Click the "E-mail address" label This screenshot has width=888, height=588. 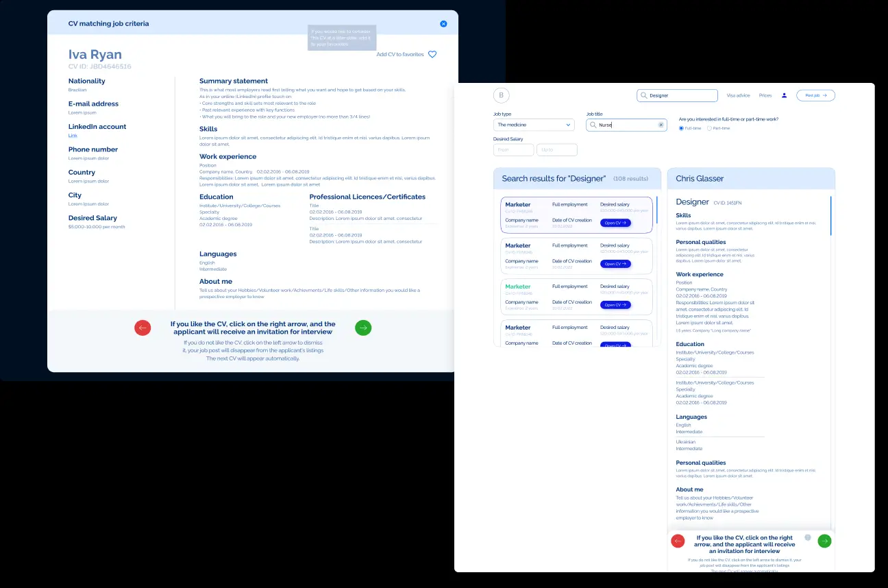pos(93,103)
